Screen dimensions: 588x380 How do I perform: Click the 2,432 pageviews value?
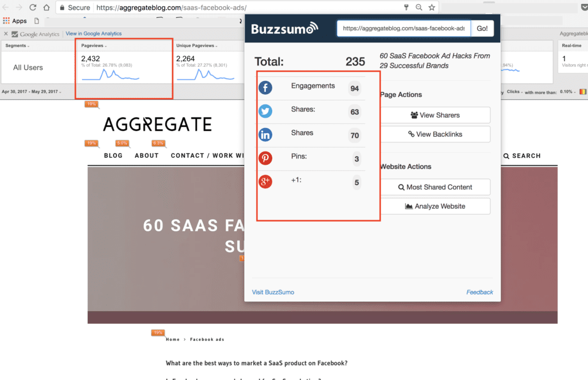(90, 59)
